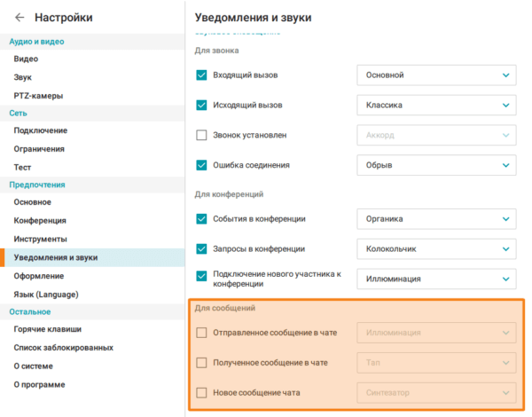Disable the Ошибка соединения checkbox
The image size is (532, 417).
pyautogui.click(x=201, y=165)
